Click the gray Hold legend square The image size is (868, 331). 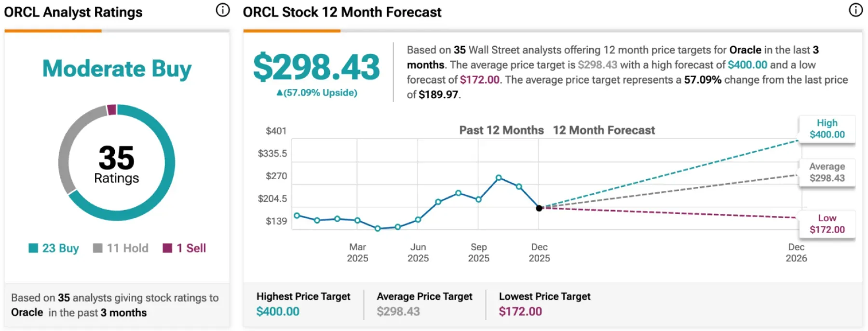pyautogui.click(x=98, y=248)
